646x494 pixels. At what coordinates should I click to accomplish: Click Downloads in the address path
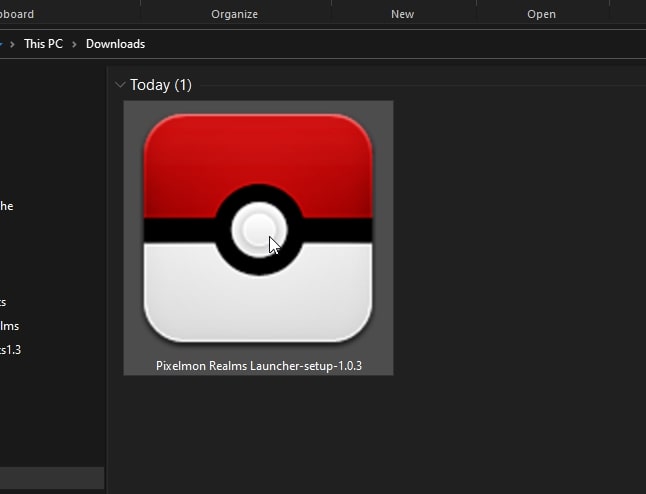(115, 44)
